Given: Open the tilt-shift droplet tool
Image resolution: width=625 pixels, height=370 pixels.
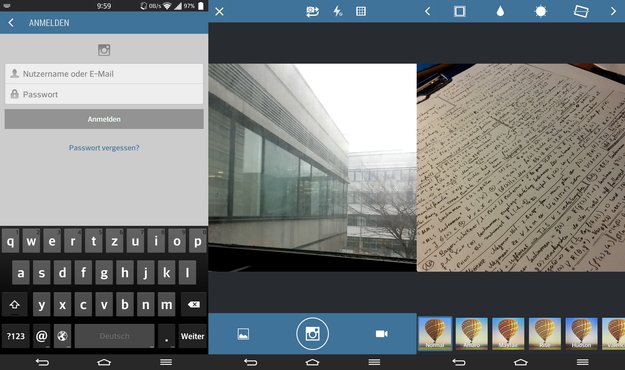Looking at the screenshot, I should [500, 11].
